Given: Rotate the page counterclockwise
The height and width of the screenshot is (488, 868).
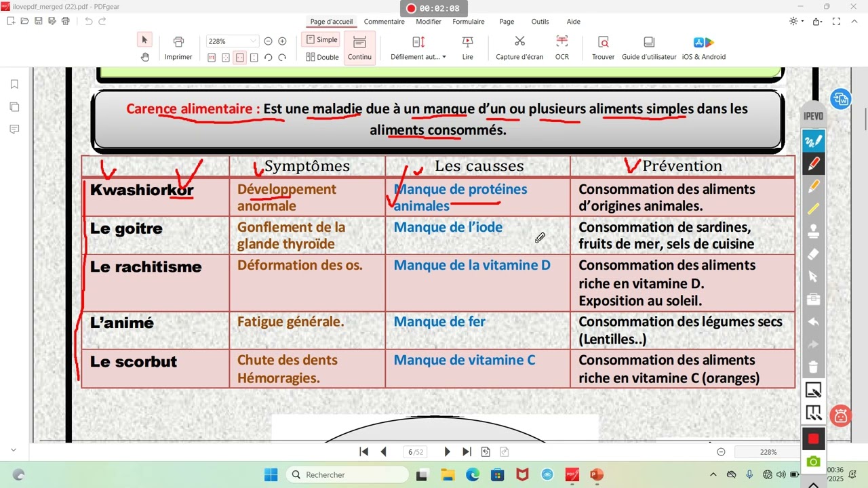Looking at the screenshot, I should point(268,58).
